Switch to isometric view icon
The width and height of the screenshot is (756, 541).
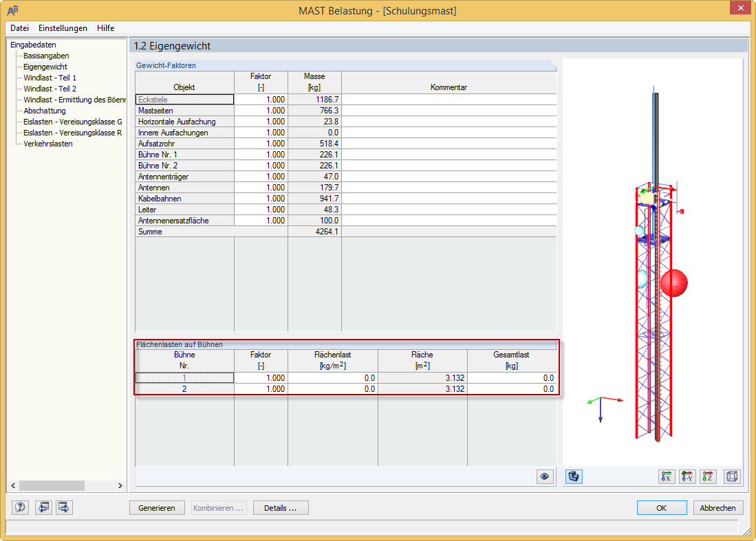click(732, 476)
